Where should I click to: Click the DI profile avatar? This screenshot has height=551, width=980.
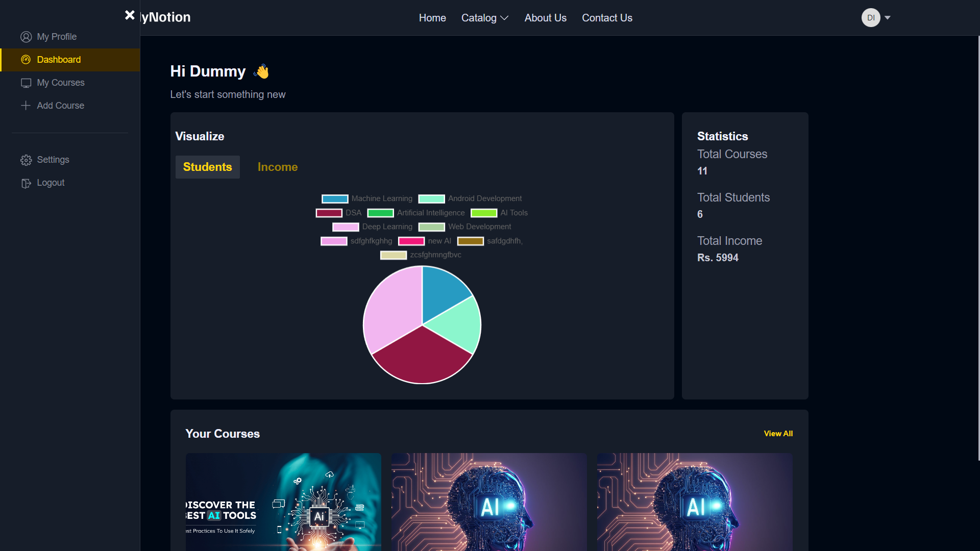(870, 17)
